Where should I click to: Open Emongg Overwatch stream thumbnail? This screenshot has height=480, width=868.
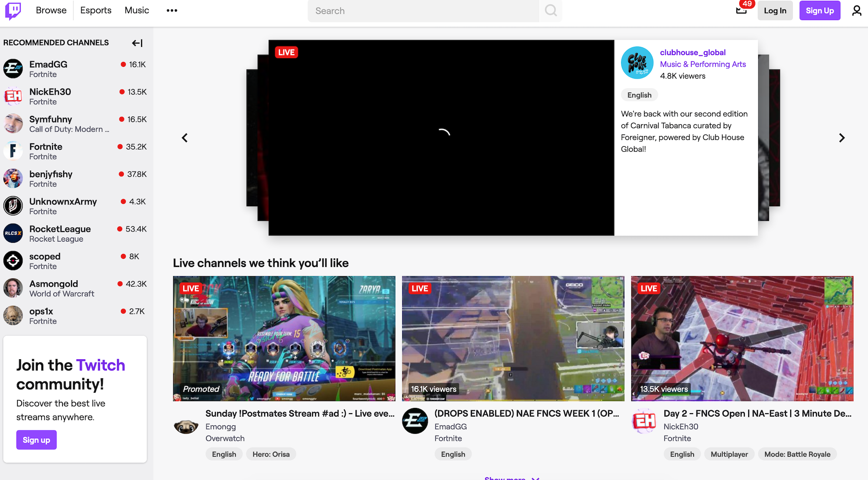pos(284,338)
